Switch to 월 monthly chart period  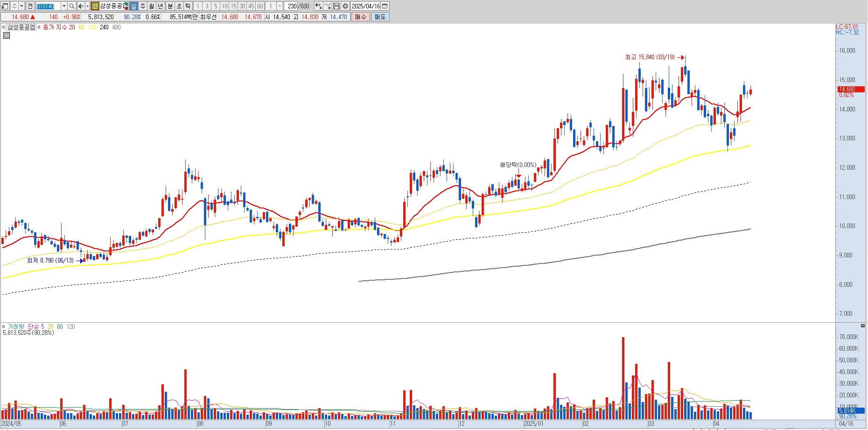[152, 6]
